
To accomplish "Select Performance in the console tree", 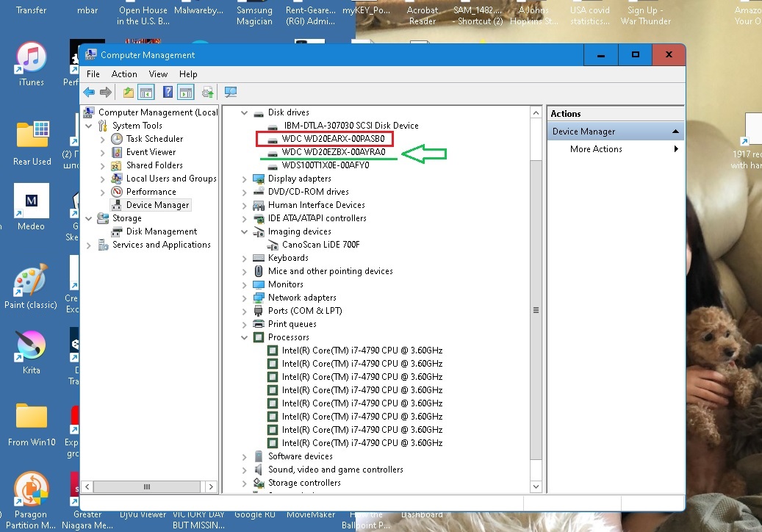I will (151, 192).
